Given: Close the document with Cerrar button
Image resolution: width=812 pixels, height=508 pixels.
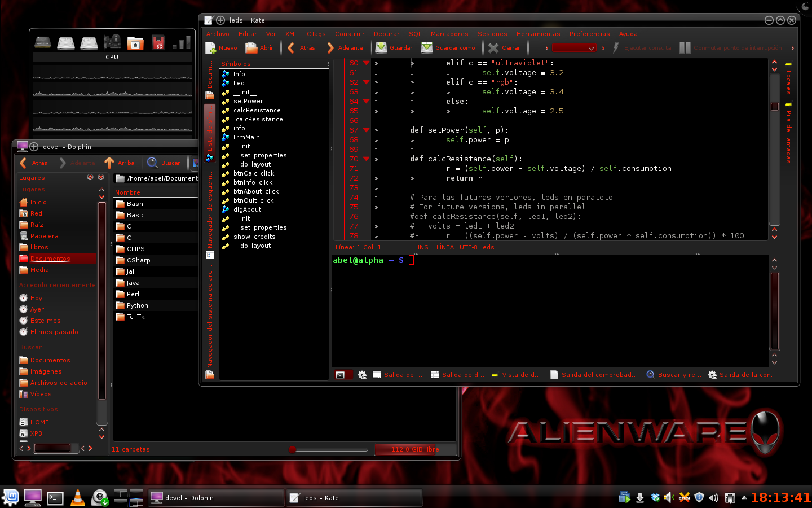Looking at the screenshot, I should coord(504,48).
